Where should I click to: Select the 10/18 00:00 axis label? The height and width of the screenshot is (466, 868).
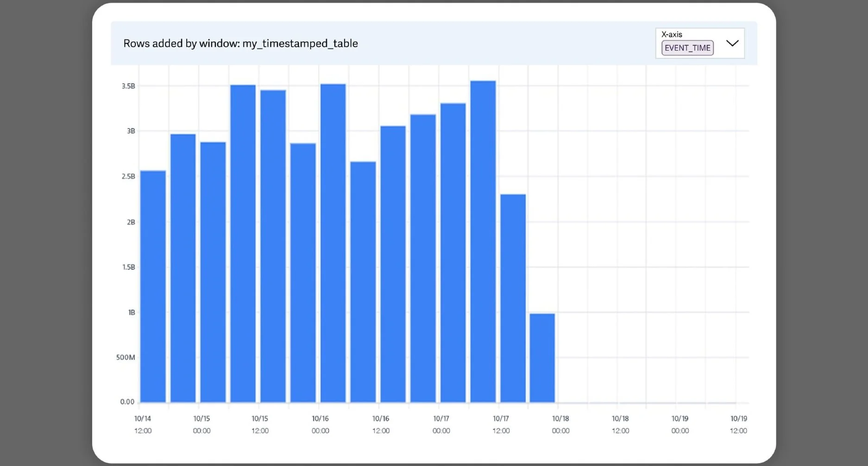560,424
